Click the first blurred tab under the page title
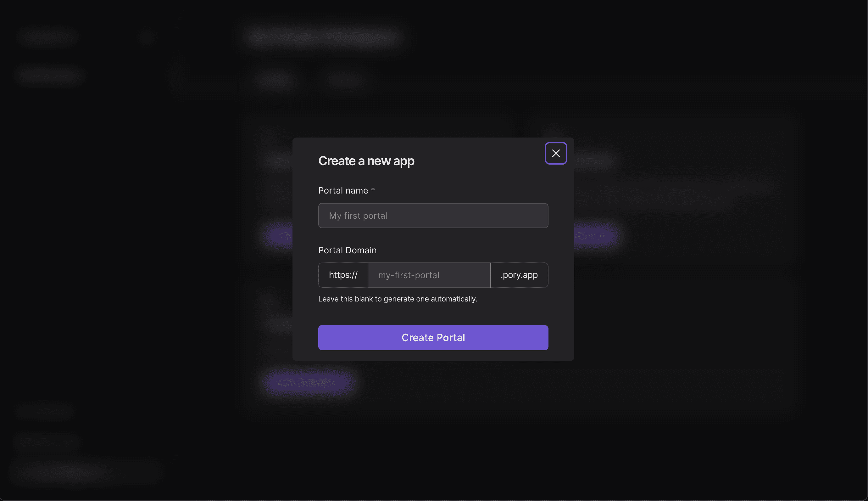The height and width of the screenshot is (501, 868). pyautogui.click(x=275, y=80)
